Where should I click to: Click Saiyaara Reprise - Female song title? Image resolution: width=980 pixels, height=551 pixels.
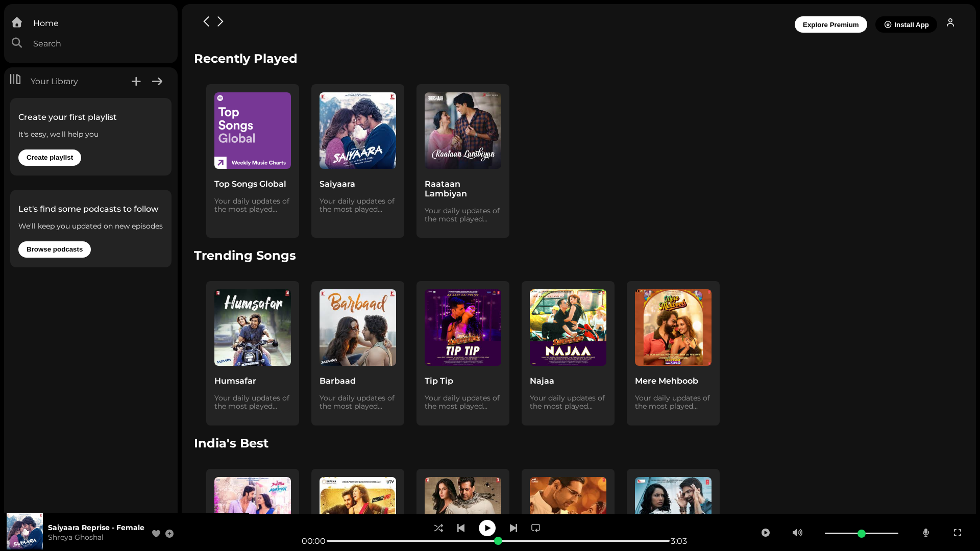[x=96, y=528]
